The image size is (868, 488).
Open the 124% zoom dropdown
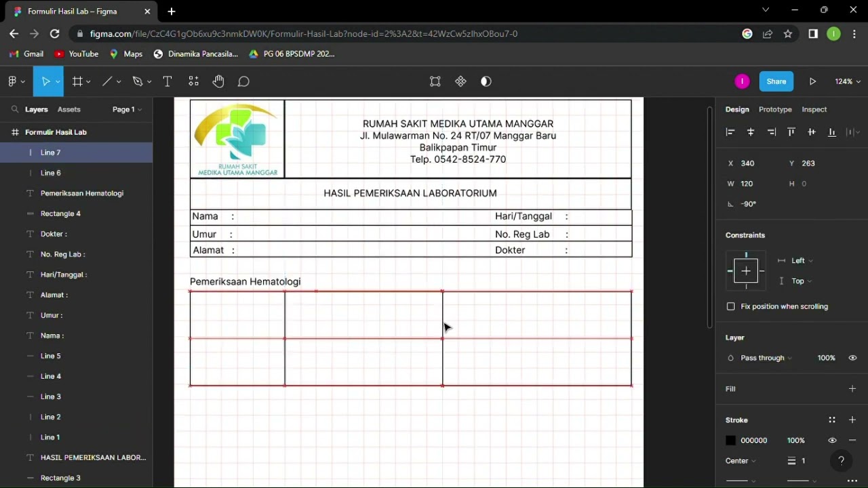pyautogui.click(x=848, y=81)
